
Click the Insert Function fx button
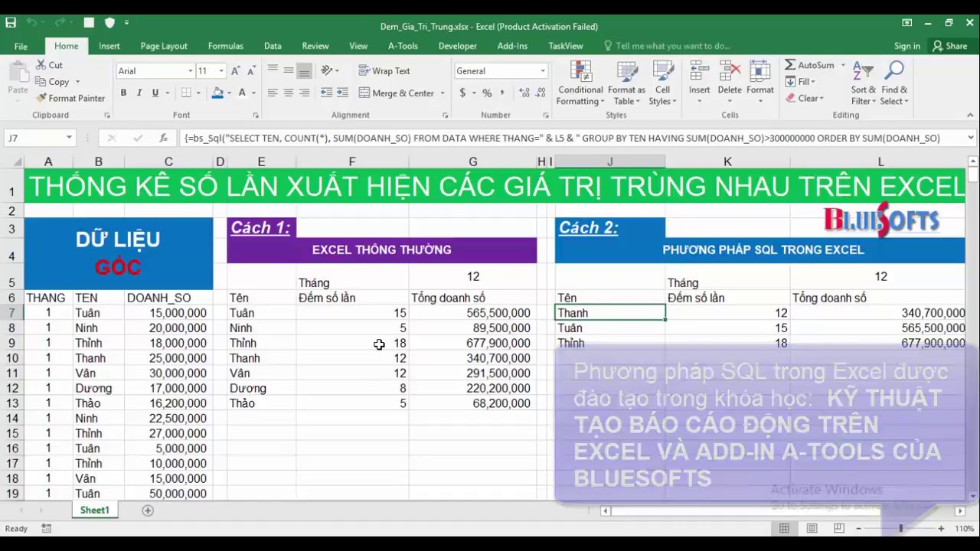pos(164,139)
